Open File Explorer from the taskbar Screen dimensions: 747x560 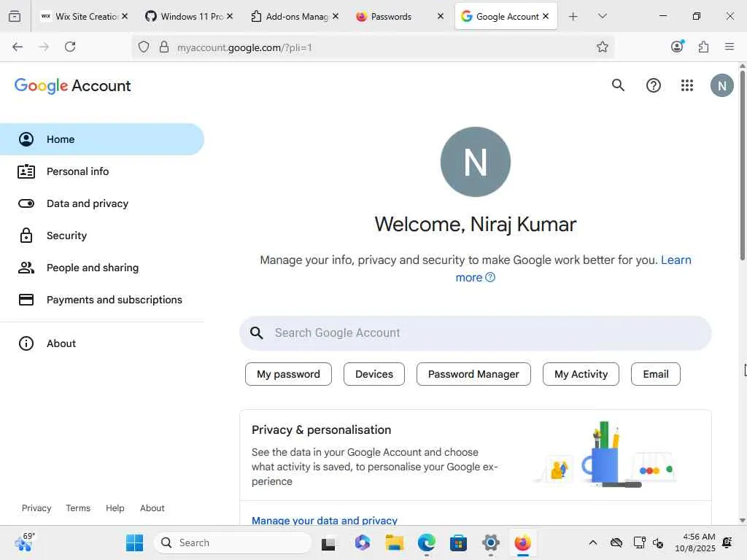tap(395, 542)
